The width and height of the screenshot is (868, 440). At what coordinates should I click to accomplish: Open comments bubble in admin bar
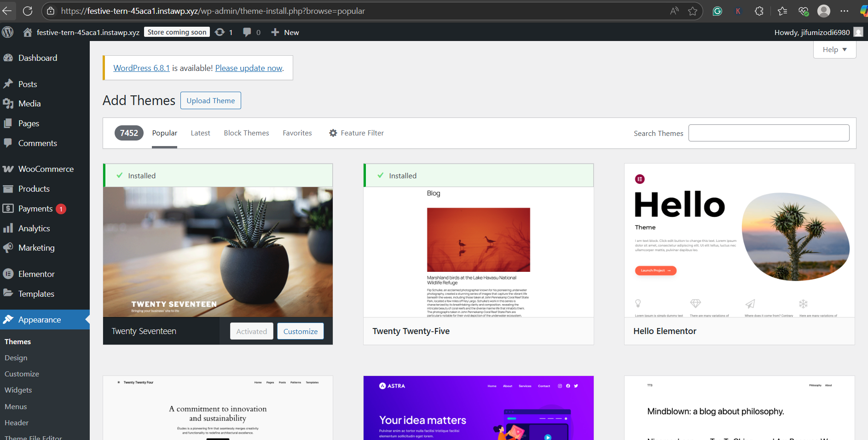(247, 32)
